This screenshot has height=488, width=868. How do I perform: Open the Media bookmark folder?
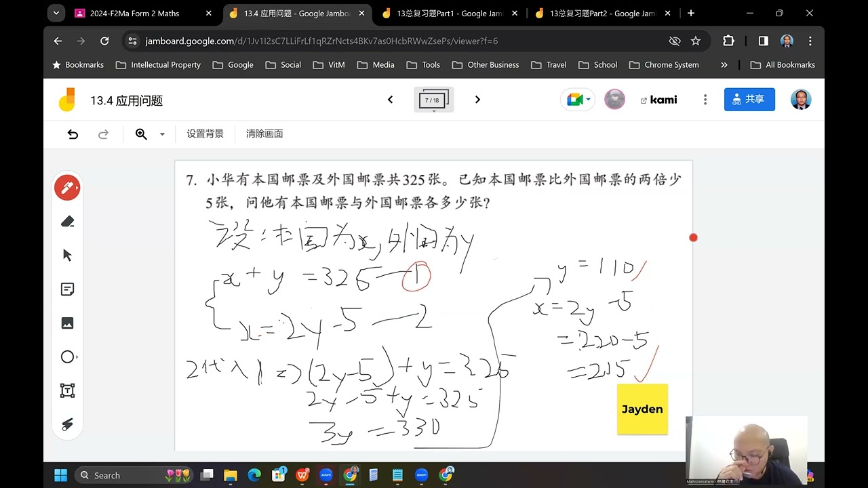[376, 65]
